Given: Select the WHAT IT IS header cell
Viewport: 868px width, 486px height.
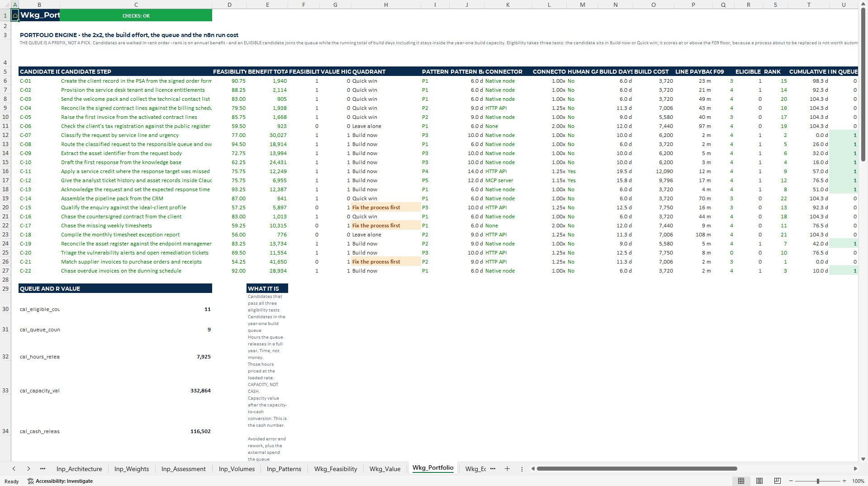Looking at the screenshot, I should [267, 288].
